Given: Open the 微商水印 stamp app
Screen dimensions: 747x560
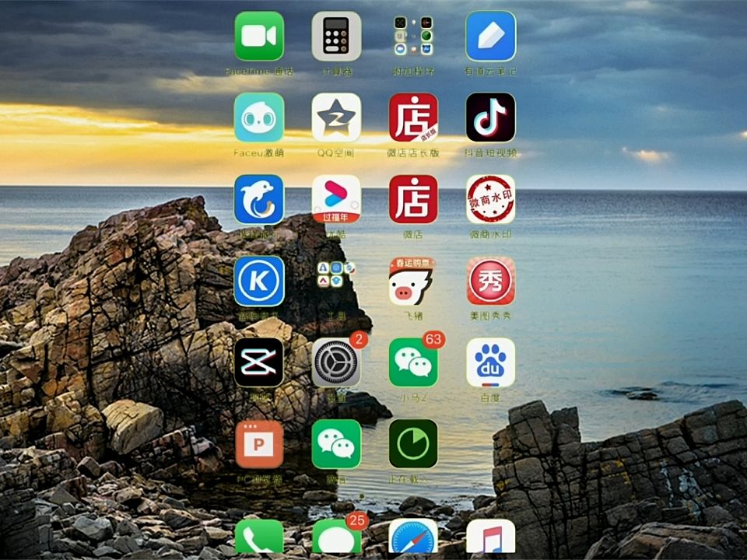Looking at the screenshot, I should tap(491, 200).
